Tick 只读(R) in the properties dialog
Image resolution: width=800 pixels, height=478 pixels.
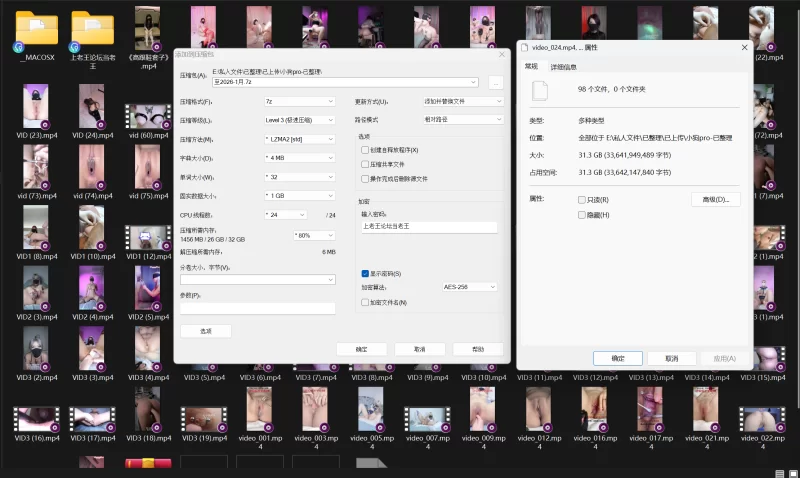(582, 200)
